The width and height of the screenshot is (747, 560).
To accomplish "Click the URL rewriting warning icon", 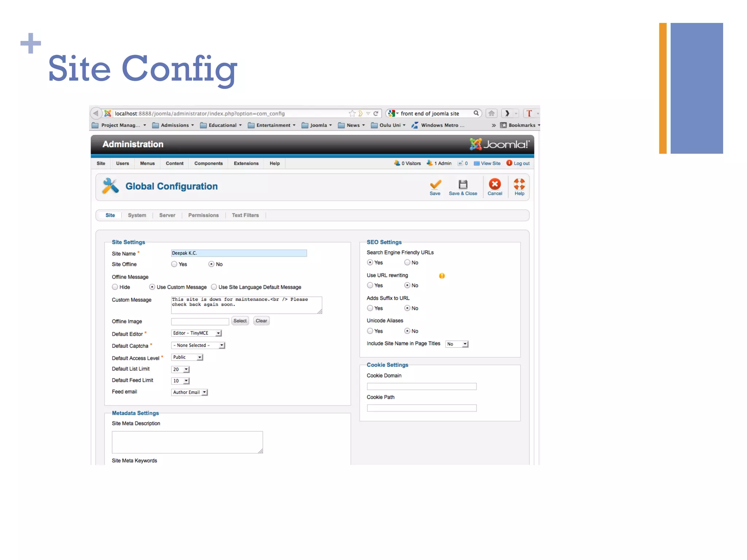I will pos(442,276).
